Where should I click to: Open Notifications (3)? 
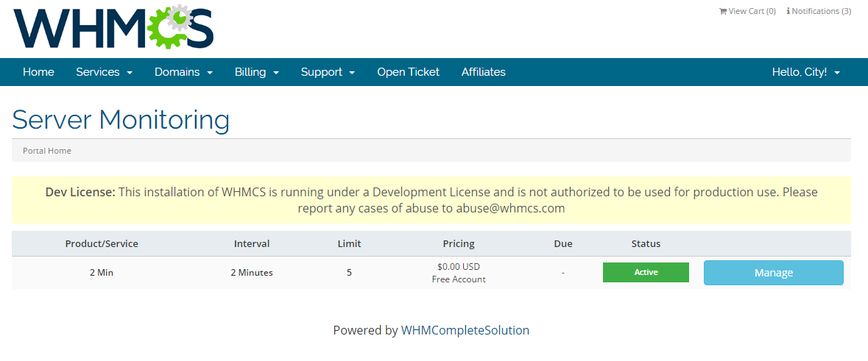pyautogui.click(x=819, y=11)
